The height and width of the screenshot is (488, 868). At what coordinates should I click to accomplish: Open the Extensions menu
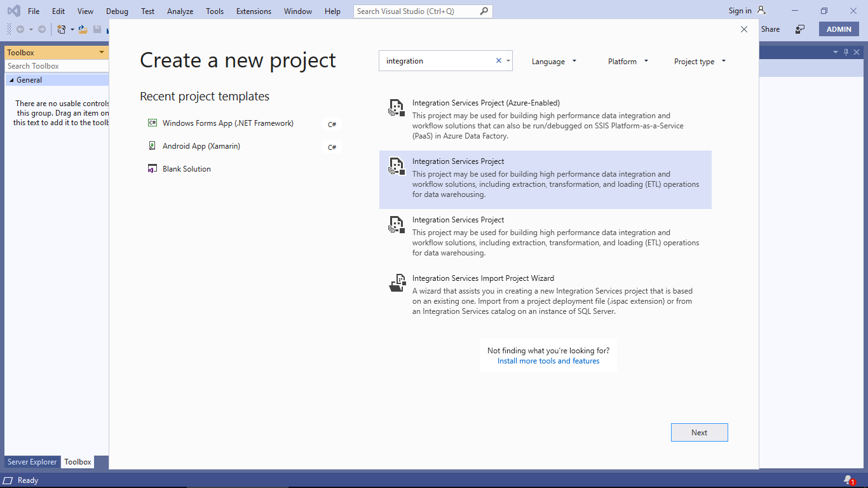pyautogui.click(x=254, y=11)
